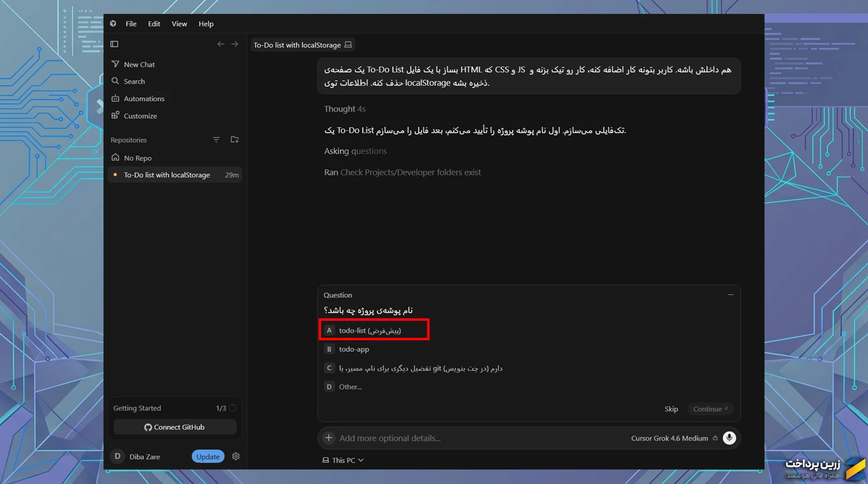Click the Getting Started label

137,408
